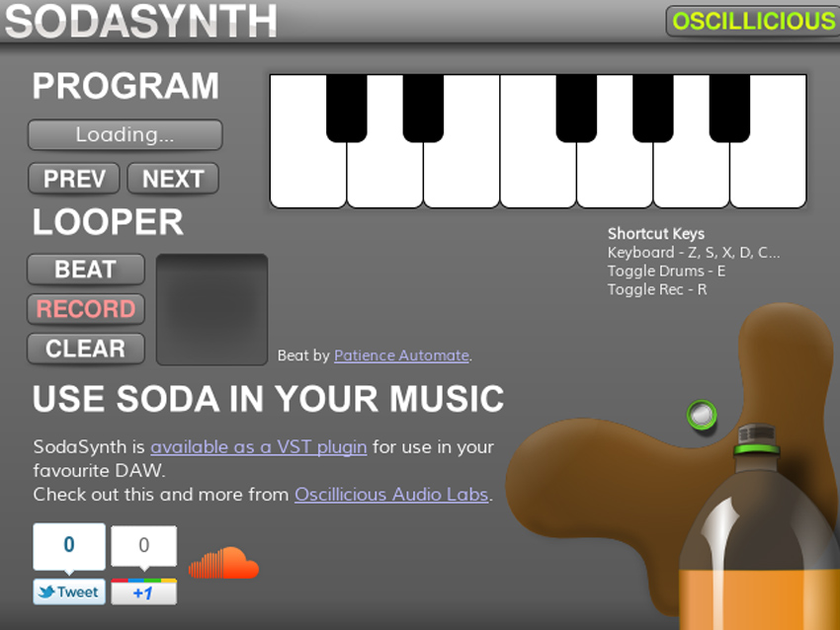Open the Patience Automate link
Screen dimensions: 840x630
[x=401, y=355]
